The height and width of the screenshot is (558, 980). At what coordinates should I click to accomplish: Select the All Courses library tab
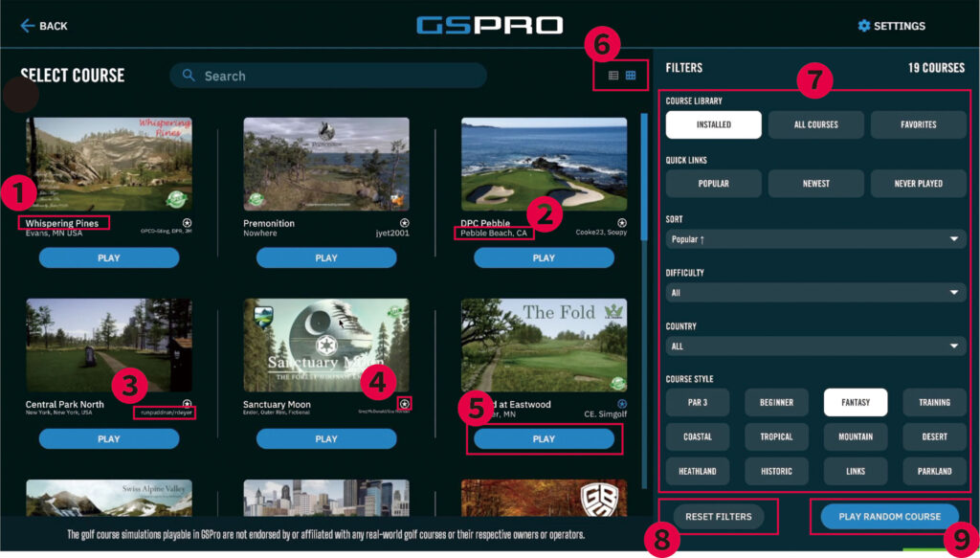click(x=815, y=124)
